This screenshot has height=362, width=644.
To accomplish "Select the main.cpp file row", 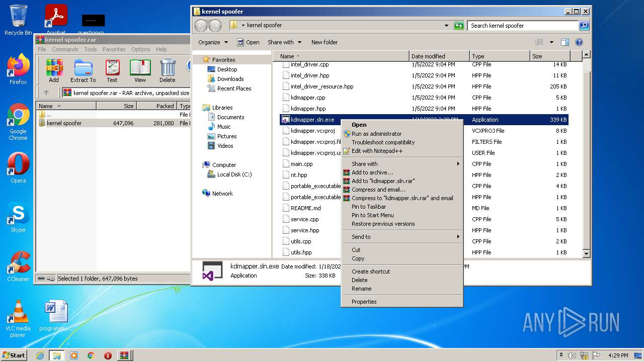I will [424, 164].
